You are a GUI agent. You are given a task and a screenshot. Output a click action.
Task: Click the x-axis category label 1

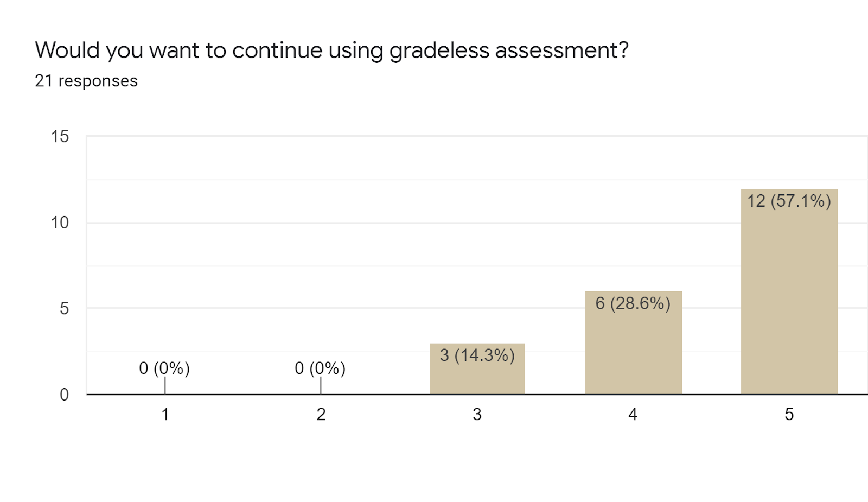pos(165,415)
